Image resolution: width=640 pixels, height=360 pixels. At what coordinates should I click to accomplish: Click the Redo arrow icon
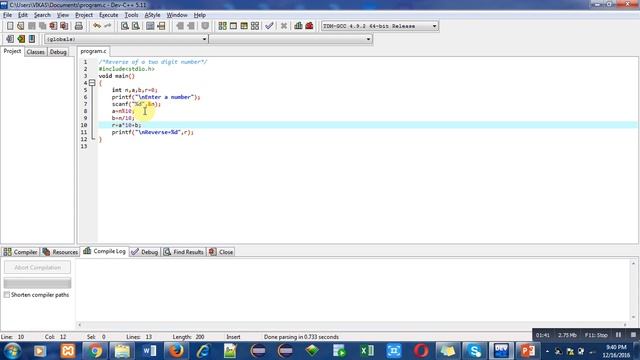coord(108,26)
